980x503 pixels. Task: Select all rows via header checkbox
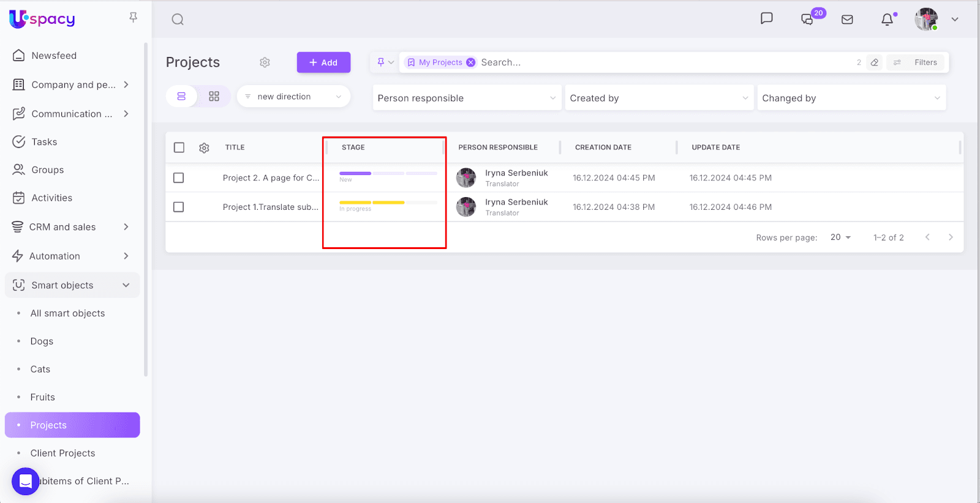coord(179,147)
